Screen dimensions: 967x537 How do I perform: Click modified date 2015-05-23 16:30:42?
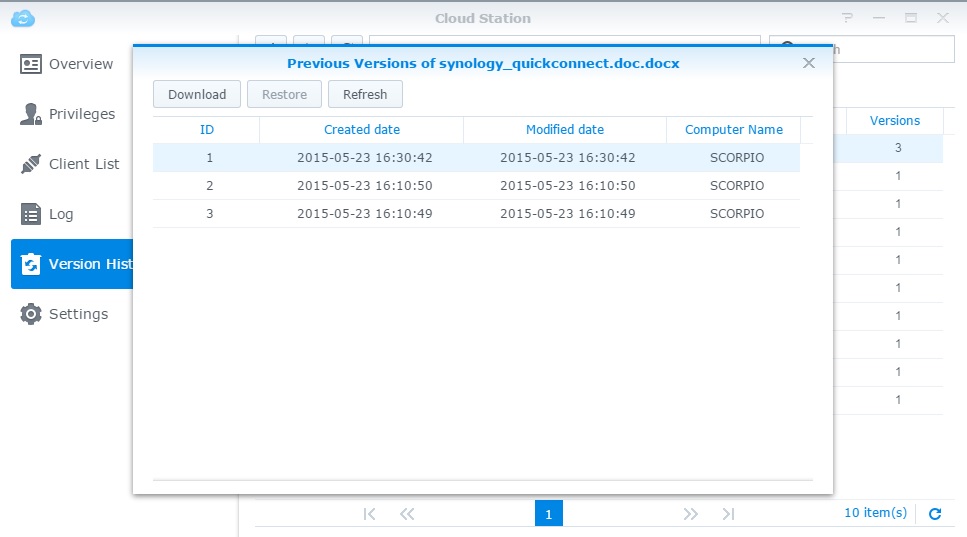(567, 157)
